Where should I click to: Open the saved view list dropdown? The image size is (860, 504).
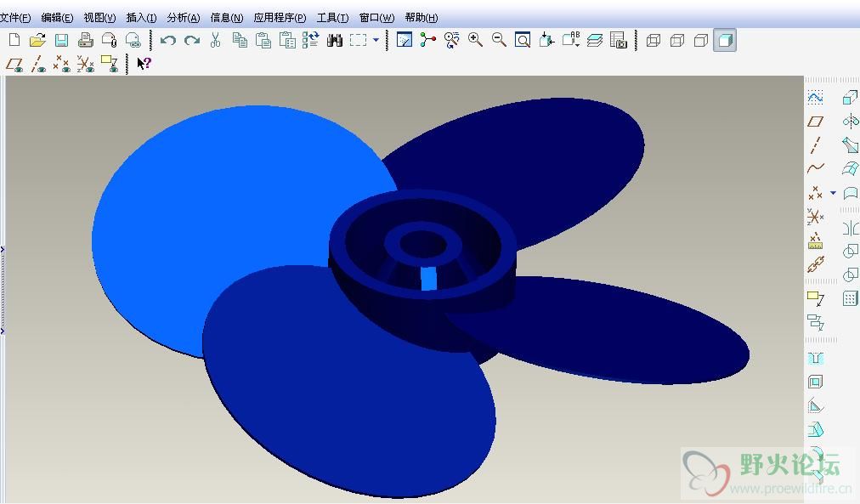[x=571, y=40]
